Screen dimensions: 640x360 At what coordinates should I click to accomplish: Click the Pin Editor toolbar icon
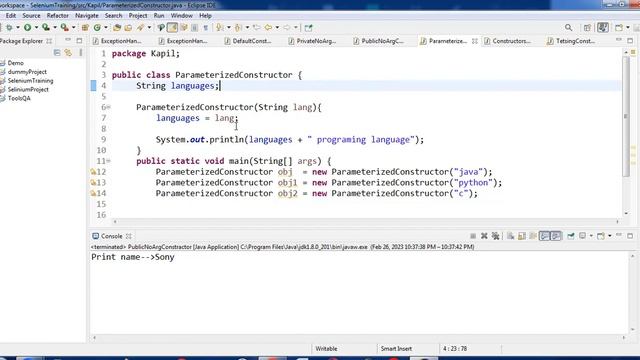tap(309, 27)
